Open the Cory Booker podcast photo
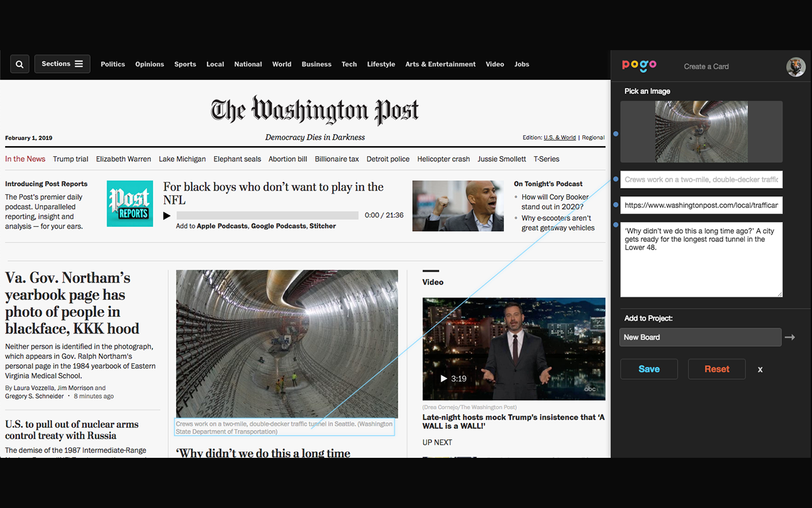The width and height of the screenshot is (812, 508). click(x=458, y=206)
